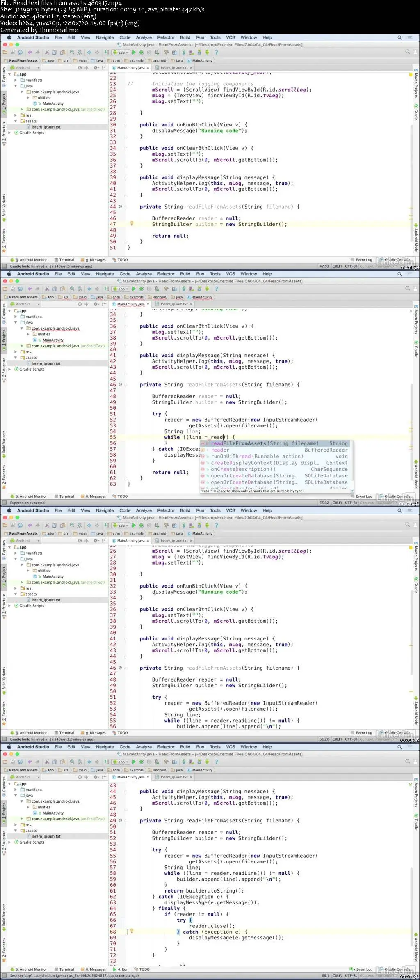Select lorem_ipsum.txt in first frame project tree

46,127
